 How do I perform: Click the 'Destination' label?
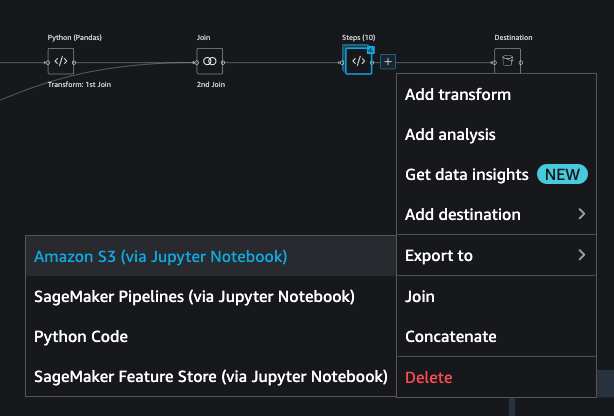click(513, 38)
